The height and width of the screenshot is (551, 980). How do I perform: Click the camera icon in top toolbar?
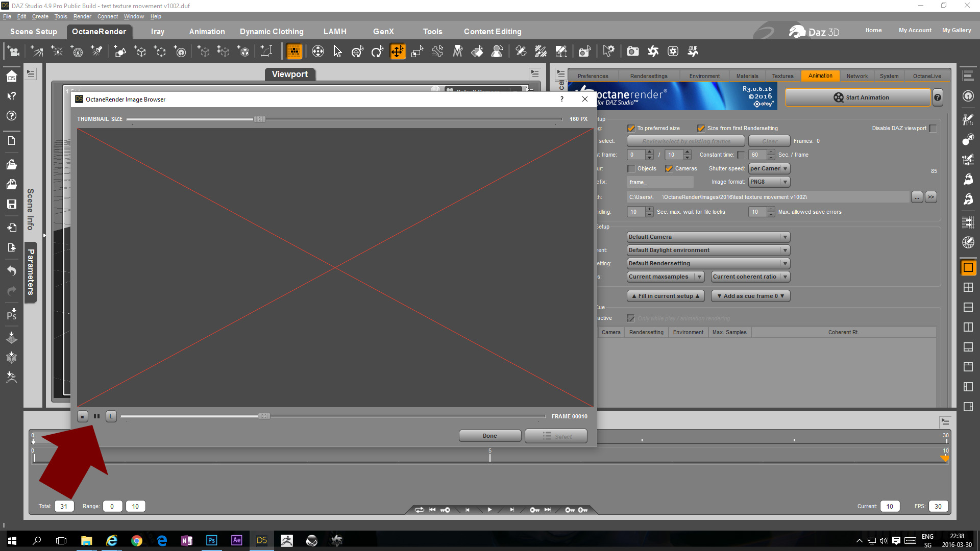pos(632,51)
